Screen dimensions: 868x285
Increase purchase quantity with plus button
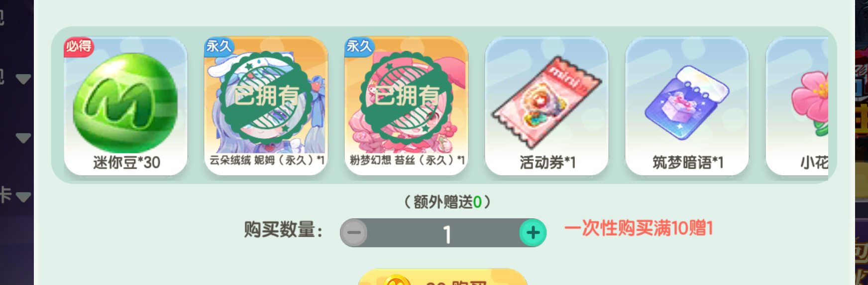tap(533, 233)
